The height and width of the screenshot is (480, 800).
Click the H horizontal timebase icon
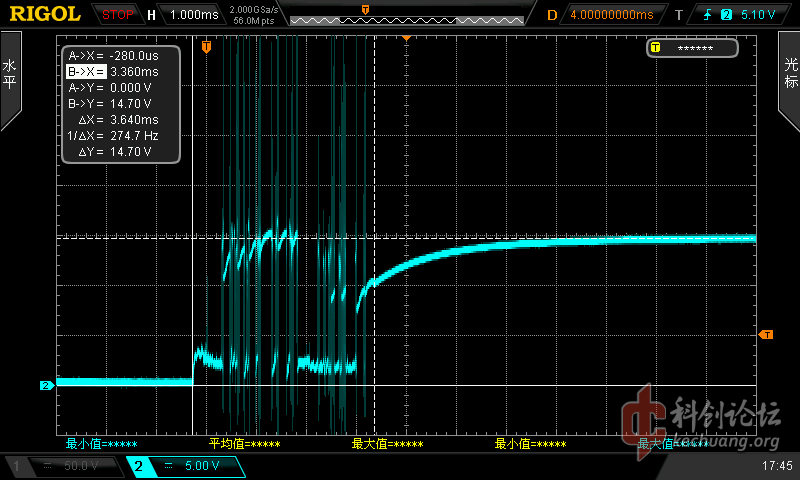[151, 15]
